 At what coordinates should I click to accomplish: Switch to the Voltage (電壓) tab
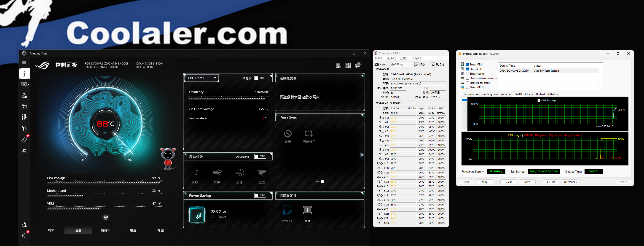[161, 230]
